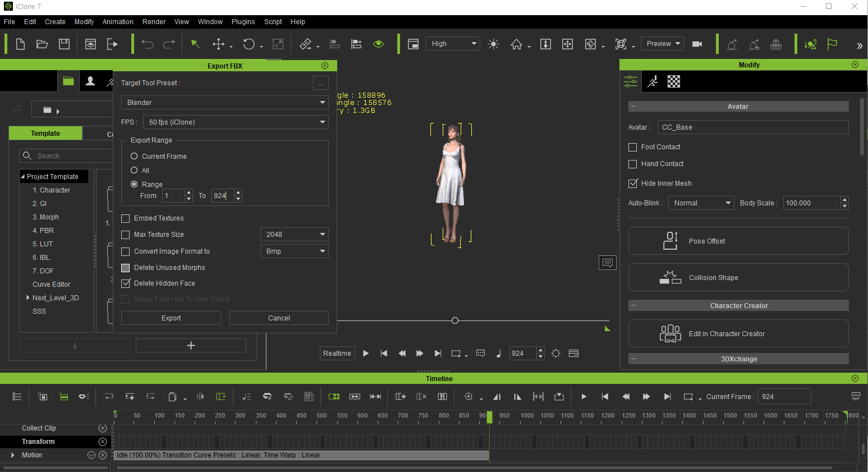Click the sun lighting icon in toolbar

coord(494,44)
